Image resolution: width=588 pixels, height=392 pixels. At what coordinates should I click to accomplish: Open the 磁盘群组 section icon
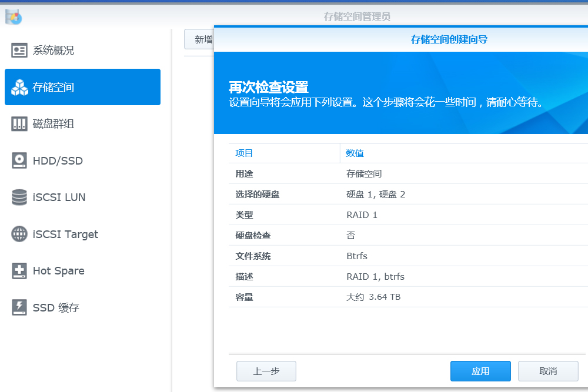(x=19, y=123)
